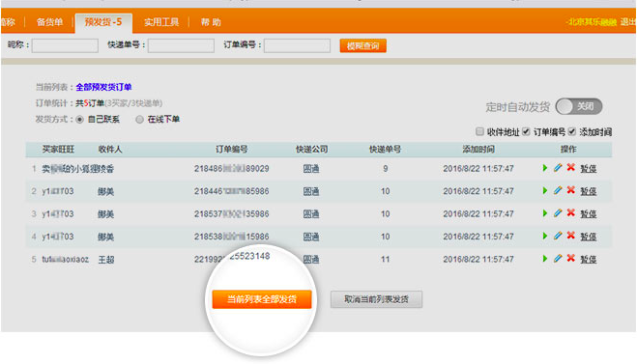637x364 pixels.
Task: Focus the 快递单号 input field
Action: (181, 45)
